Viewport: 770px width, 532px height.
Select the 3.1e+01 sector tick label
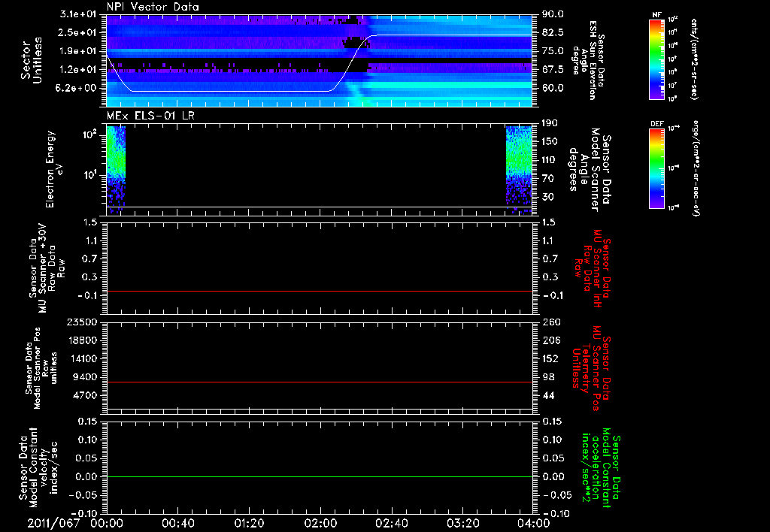click(x=77, y=14)
